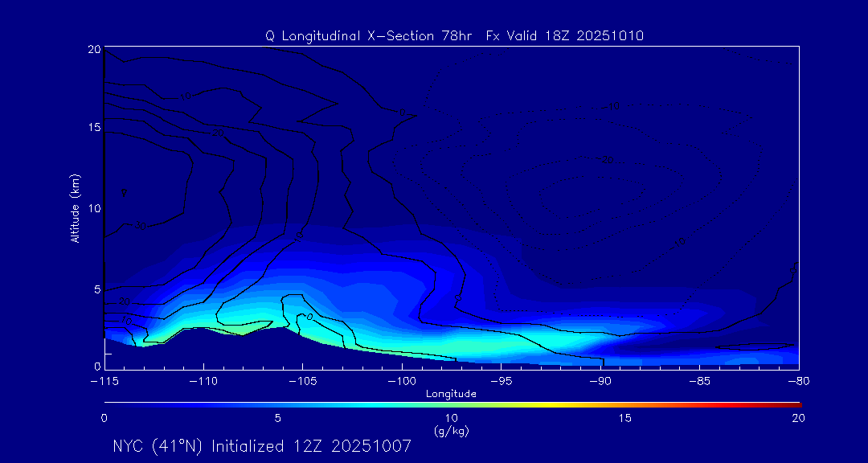Click the -90 longitude tick label

[x=600, y=382]
